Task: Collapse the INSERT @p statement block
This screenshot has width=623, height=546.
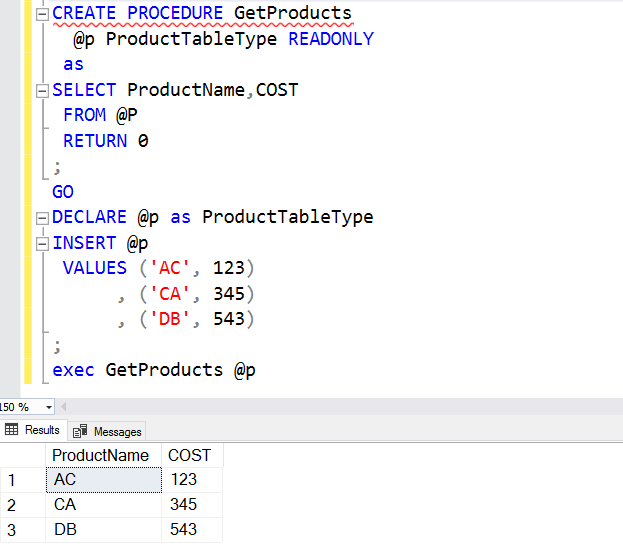Action: tap(42, 243)
